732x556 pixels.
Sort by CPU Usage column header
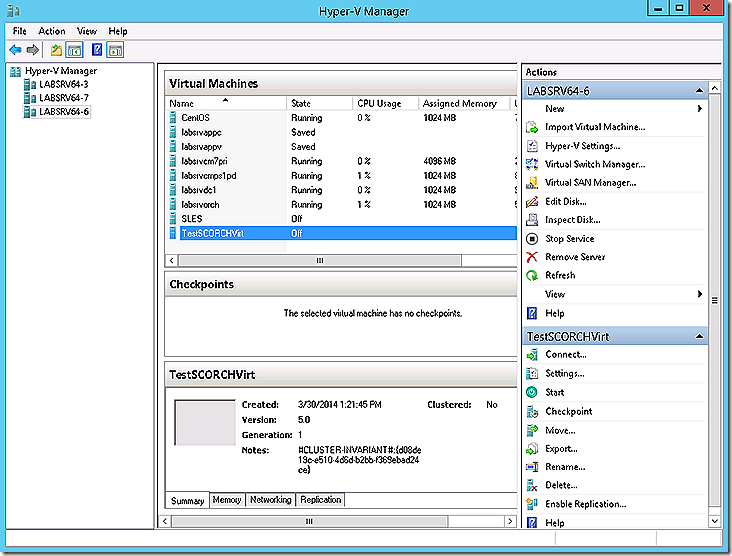(386, 103)
